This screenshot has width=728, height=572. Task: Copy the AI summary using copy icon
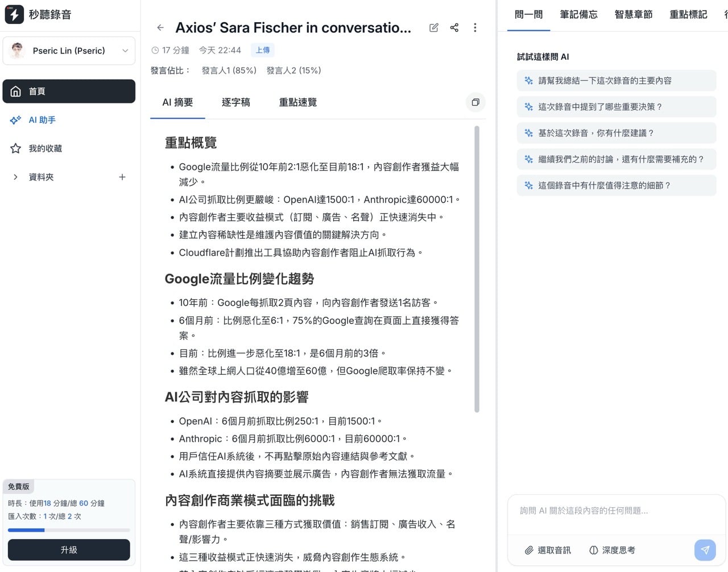click(475, 102)
